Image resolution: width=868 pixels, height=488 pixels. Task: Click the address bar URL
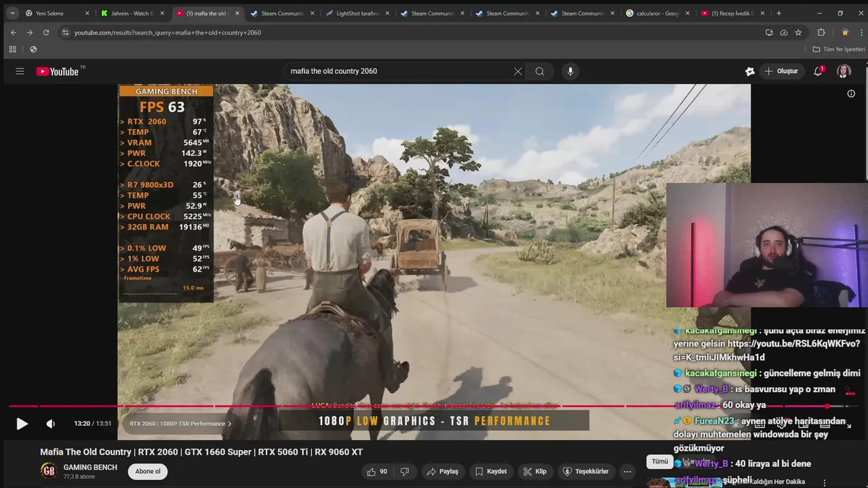click(167, 33)
